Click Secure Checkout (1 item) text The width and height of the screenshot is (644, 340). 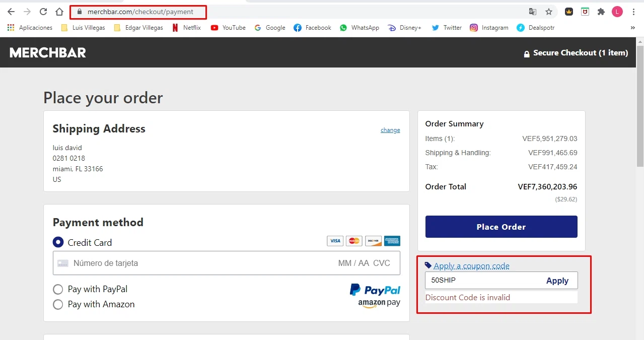[581, 52]
